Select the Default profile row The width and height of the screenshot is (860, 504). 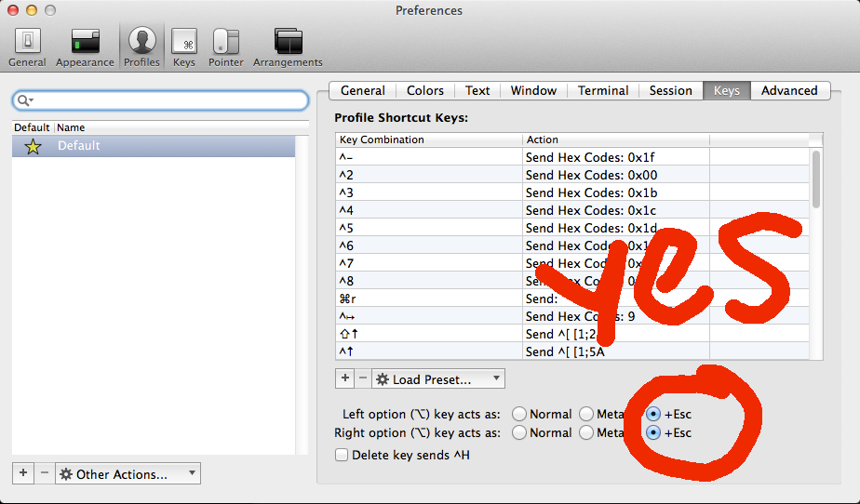click(x=154, y=146)
